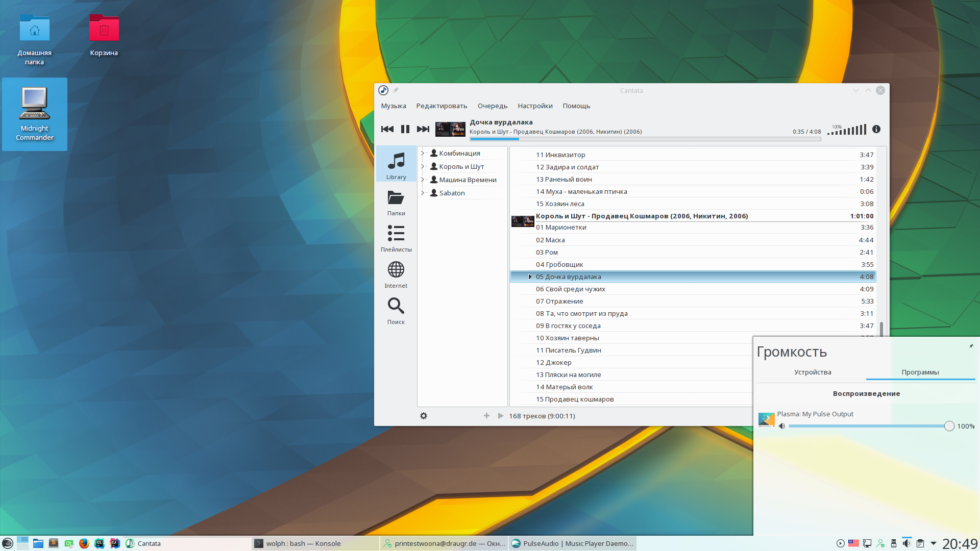980x551 pixels.
Task: Open the Internet sidebar view
Action: 396,274
